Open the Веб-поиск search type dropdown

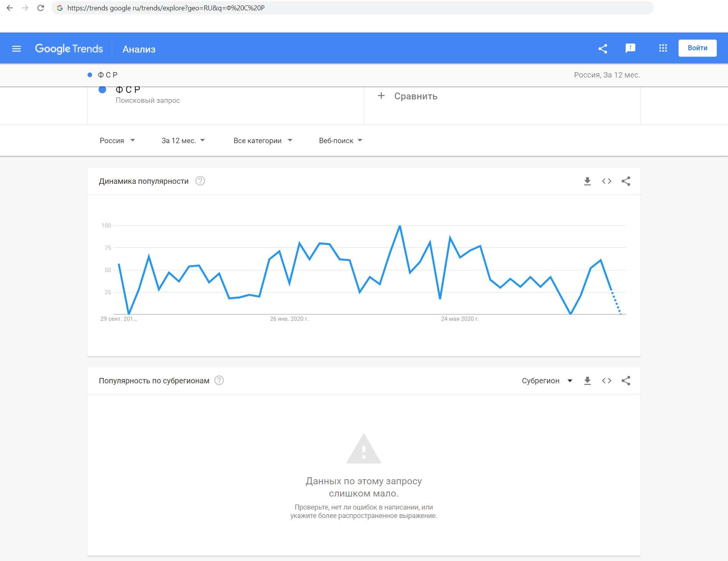340,141
